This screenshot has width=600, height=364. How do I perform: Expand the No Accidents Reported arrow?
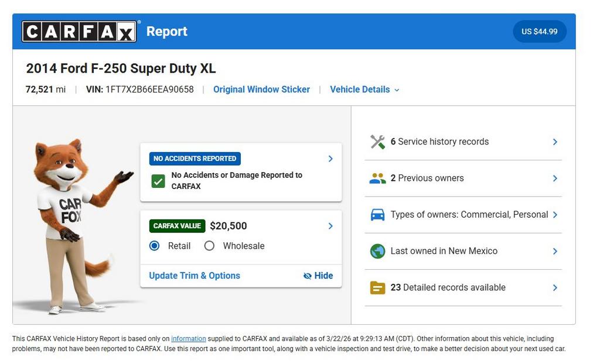coord(330,159)
